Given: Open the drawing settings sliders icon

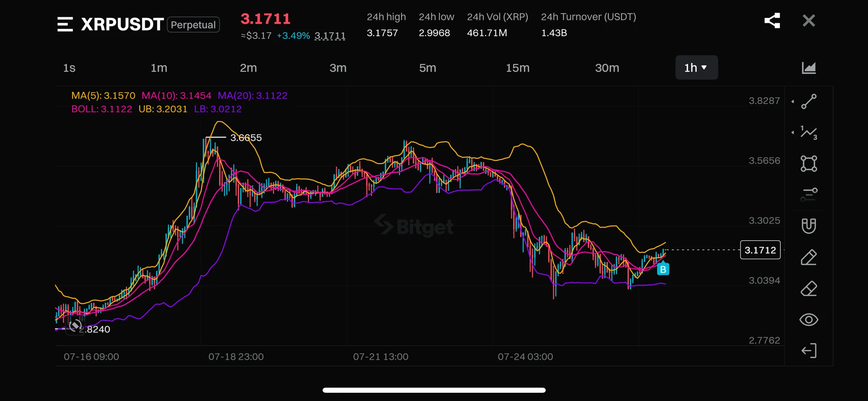Looking at the screenshot, I should (809, 195).
